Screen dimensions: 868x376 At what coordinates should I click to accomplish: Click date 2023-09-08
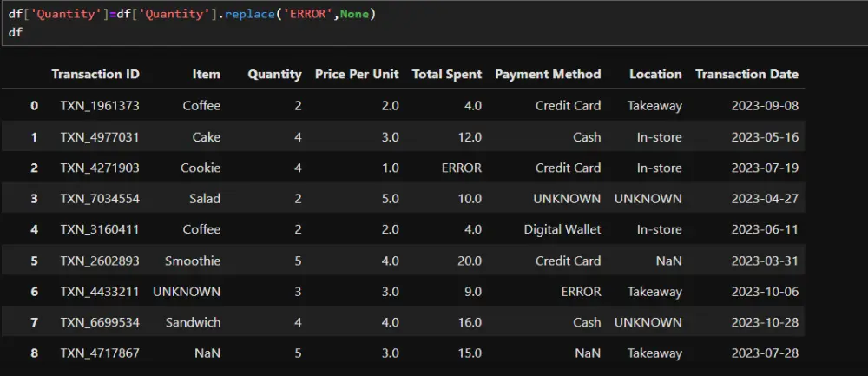tap(765, 106)
